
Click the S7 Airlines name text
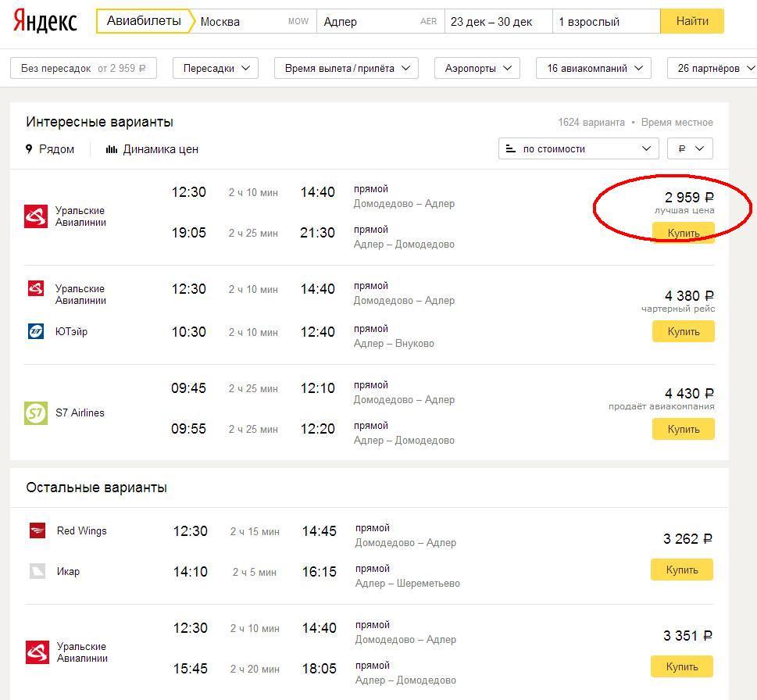[80, 412]
